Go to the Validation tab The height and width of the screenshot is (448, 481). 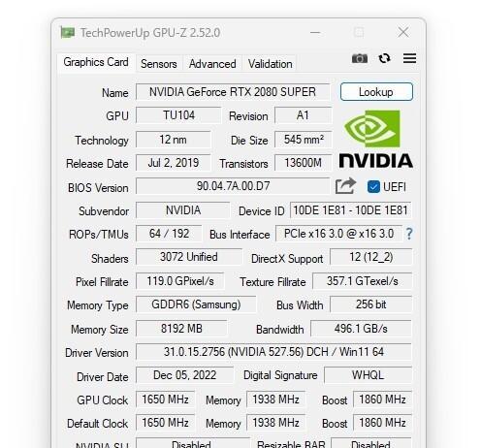(270, 64)
